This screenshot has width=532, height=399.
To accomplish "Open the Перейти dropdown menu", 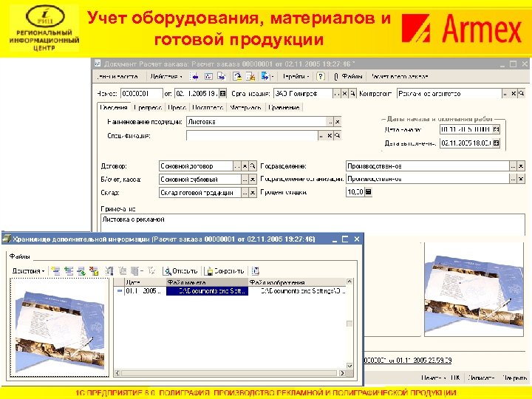I will pyautogui.click(x=296, y=77).
